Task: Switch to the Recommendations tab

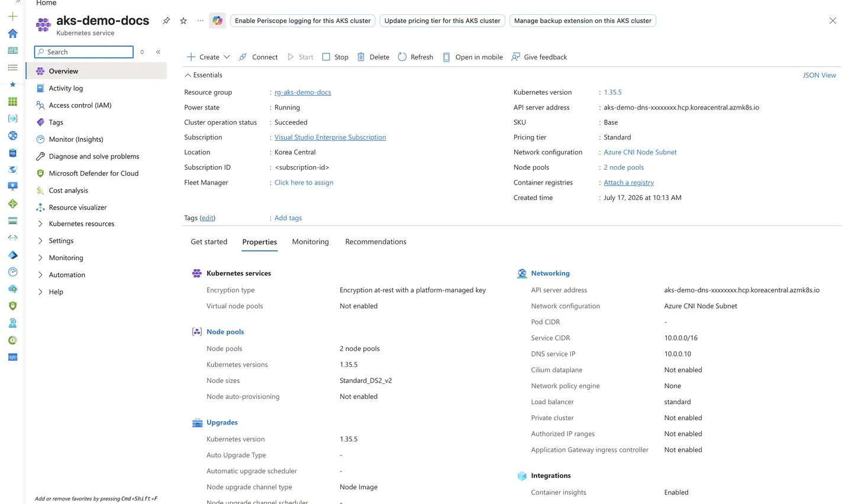Action: pos(376,242)
